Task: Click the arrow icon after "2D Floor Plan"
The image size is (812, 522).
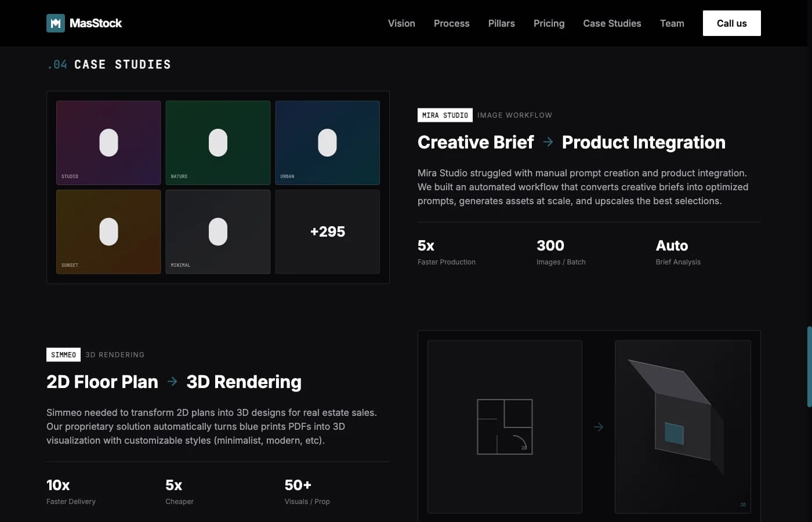Action: [x=172, y=382]
